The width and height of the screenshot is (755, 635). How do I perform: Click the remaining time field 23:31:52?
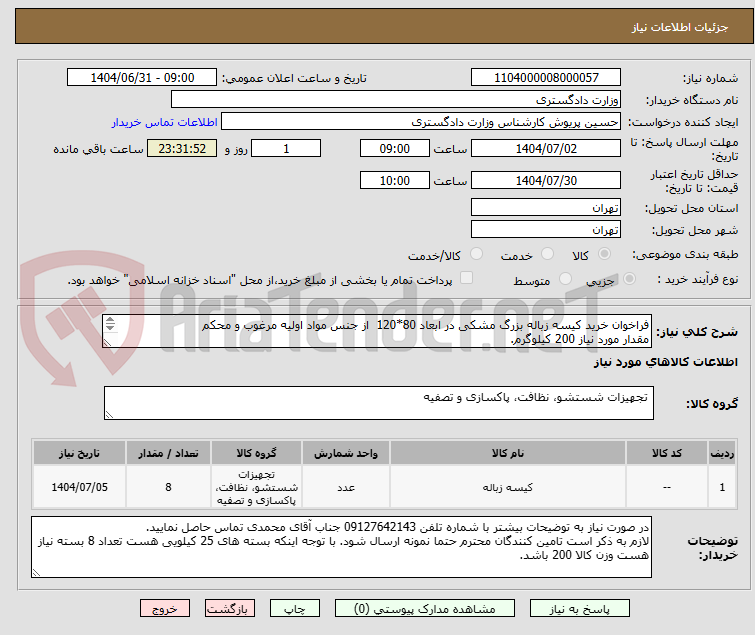[x=182, y=148]
